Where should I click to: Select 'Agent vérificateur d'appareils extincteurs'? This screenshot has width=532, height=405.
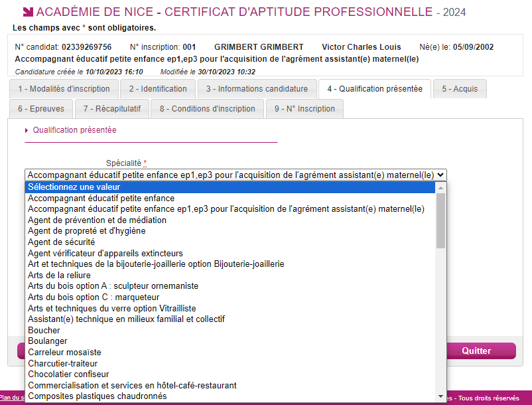[230, 253]
